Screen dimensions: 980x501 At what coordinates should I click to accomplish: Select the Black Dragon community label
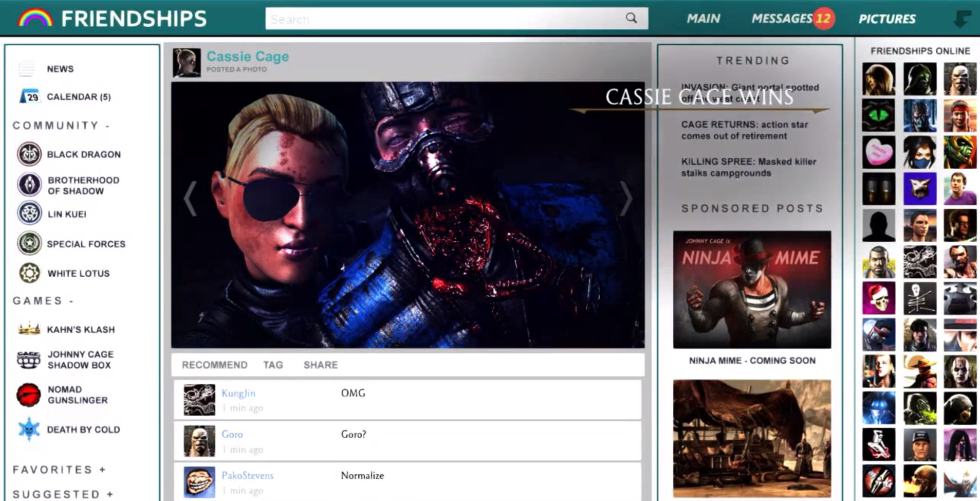84,154
